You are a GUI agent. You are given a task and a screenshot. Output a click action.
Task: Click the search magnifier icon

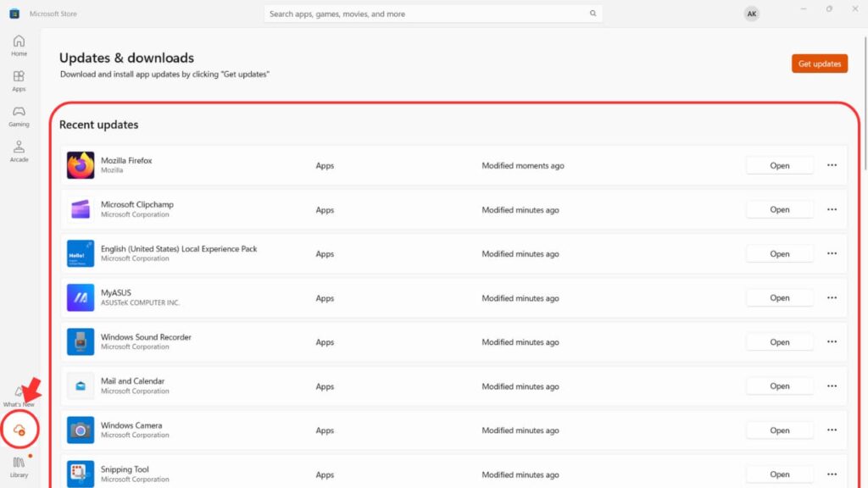pos(593,14)
